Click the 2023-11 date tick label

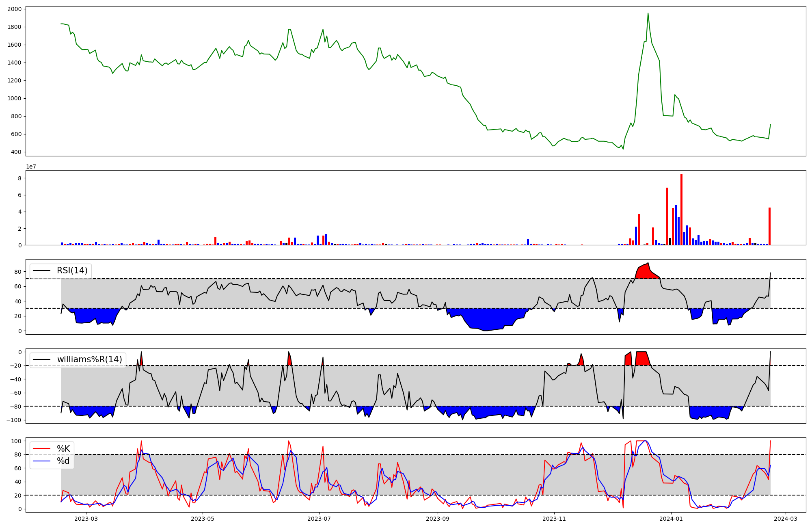click(554, 519)
